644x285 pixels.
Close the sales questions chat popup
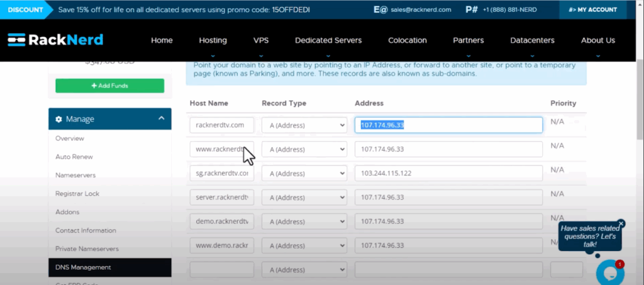[621, 223]
